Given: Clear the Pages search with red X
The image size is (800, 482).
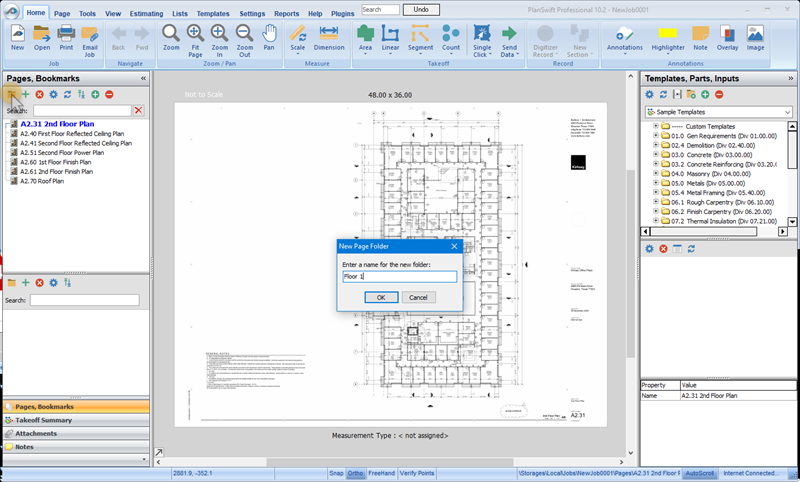Looking at the screenshot, I should tap(138, 110).
